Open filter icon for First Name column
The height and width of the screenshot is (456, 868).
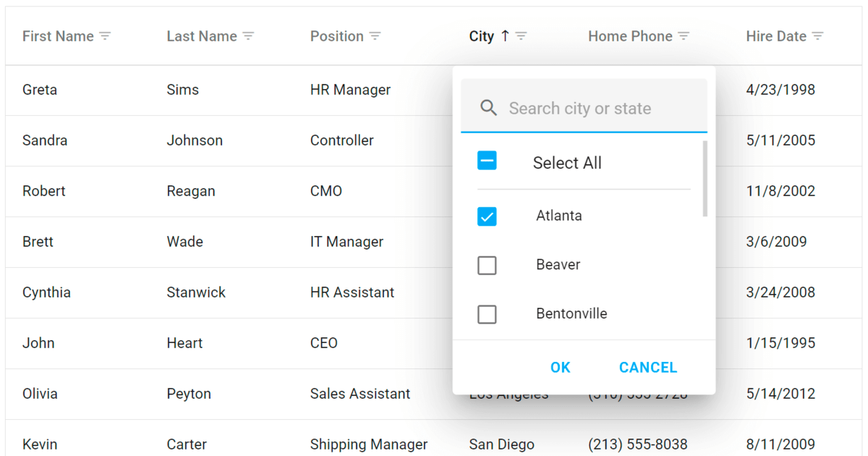coord(105,36)
